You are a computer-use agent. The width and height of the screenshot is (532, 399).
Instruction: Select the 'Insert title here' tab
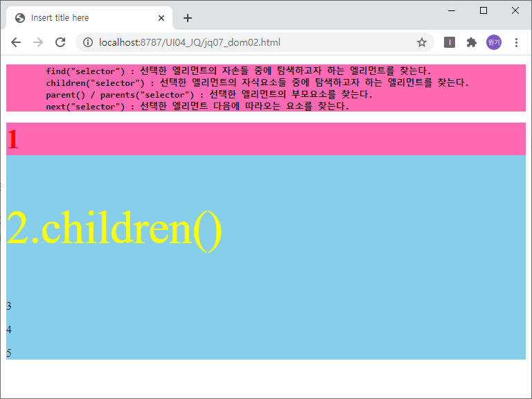89,18
